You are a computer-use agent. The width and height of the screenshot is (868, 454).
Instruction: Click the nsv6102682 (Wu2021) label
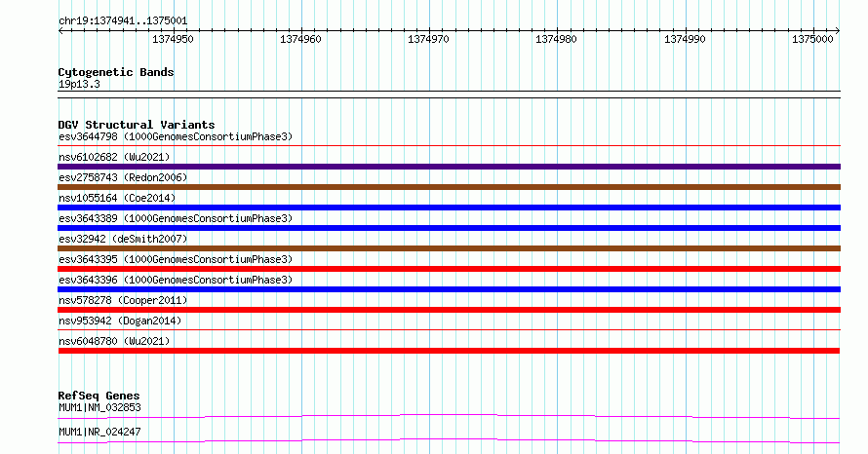pyautogui.click(x=114, y=157)
